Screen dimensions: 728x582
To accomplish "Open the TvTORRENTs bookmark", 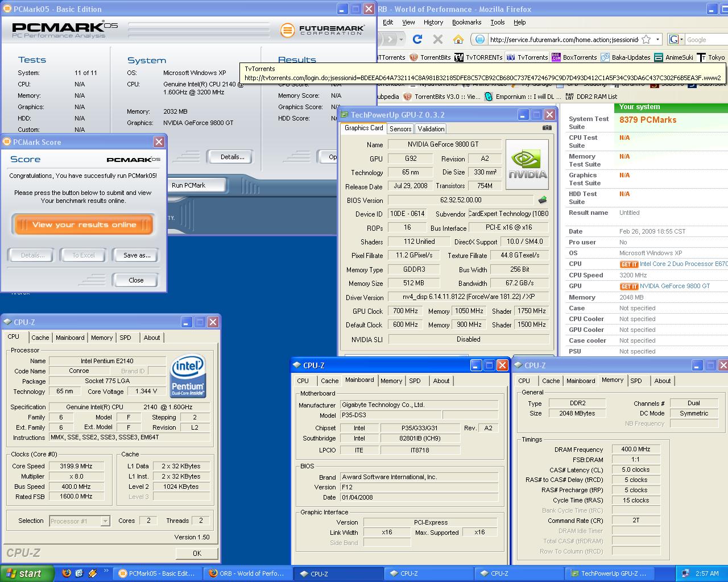I will coord(478,57).
